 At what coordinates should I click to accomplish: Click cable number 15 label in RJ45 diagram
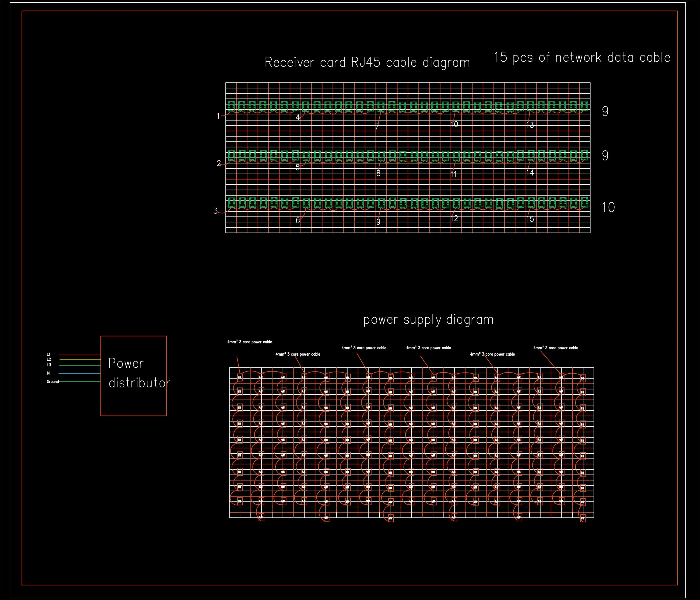click(530, 219)
